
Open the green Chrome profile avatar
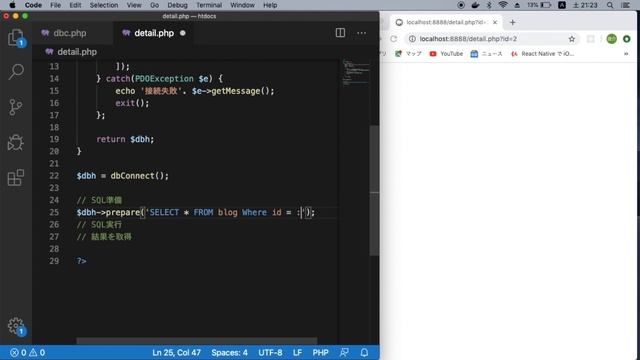click(611, 39)
